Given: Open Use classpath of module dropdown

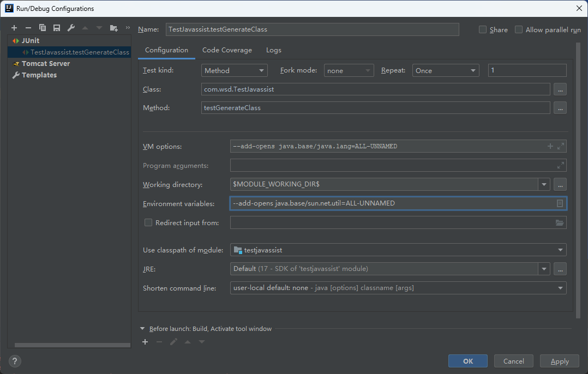Looking at the screenshot, I should click(398, 250).
